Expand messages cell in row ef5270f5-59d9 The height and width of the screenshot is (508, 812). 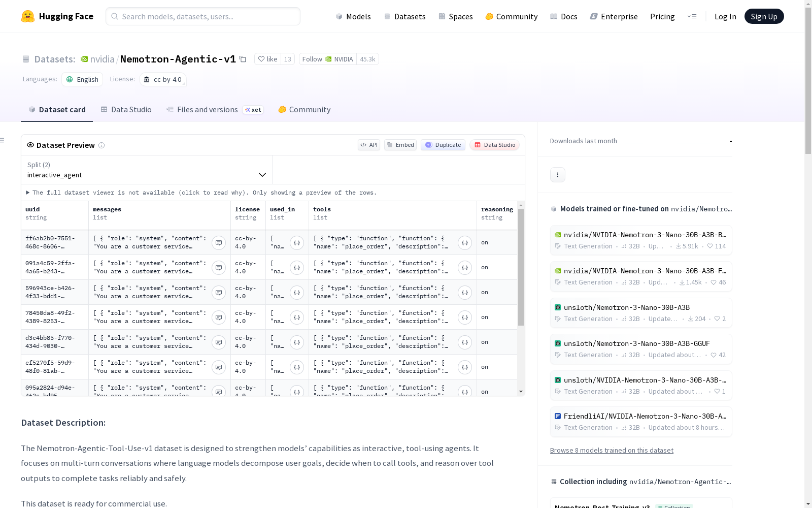click(x=219, y=367)
